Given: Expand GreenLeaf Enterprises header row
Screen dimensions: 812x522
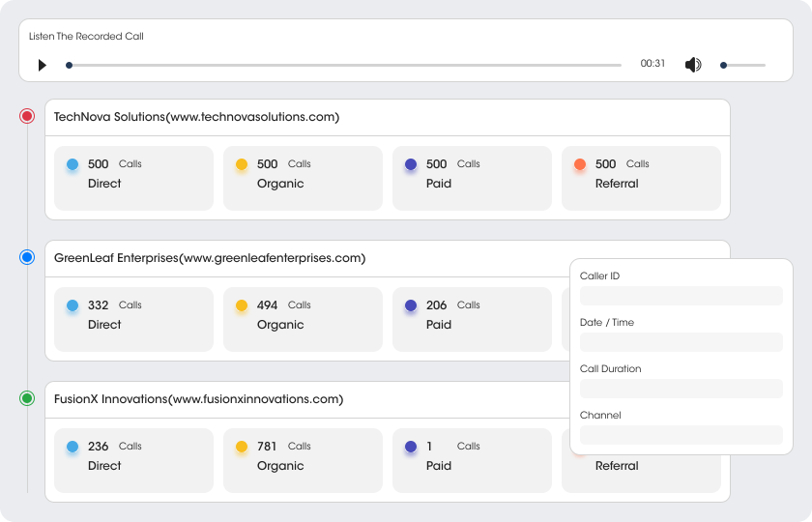Looking at the screenshot, I should (x=307, y=258).
